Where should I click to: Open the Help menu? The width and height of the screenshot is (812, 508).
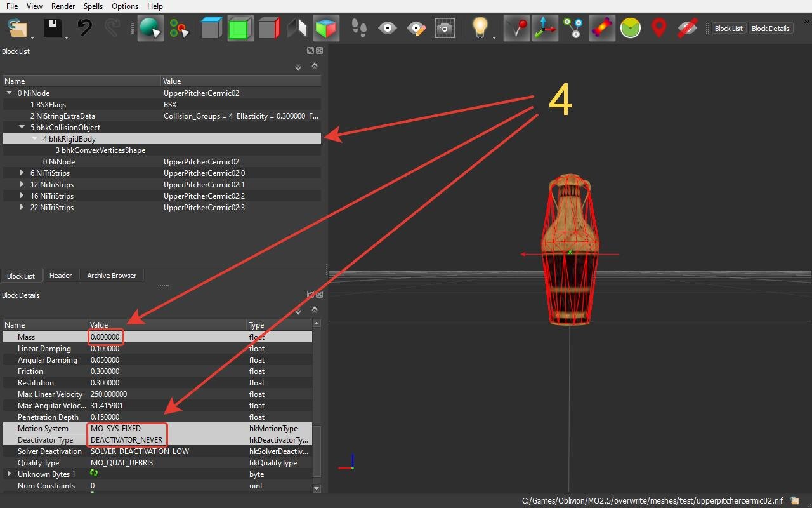tap(155, 6)
